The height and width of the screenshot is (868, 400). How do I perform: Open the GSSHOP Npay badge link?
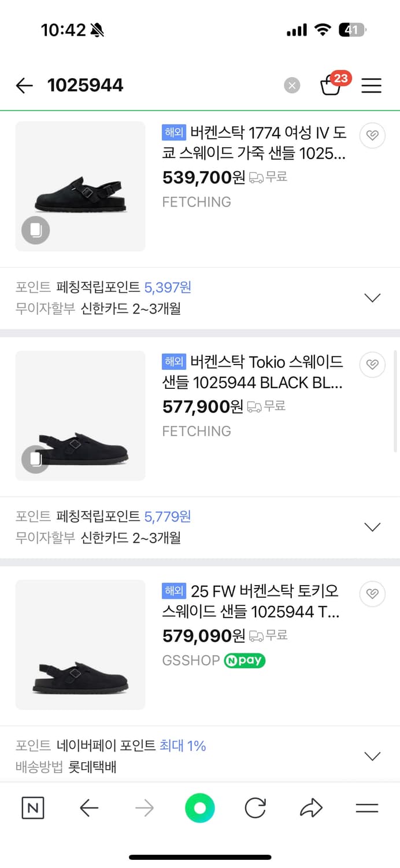coord(244,661)
